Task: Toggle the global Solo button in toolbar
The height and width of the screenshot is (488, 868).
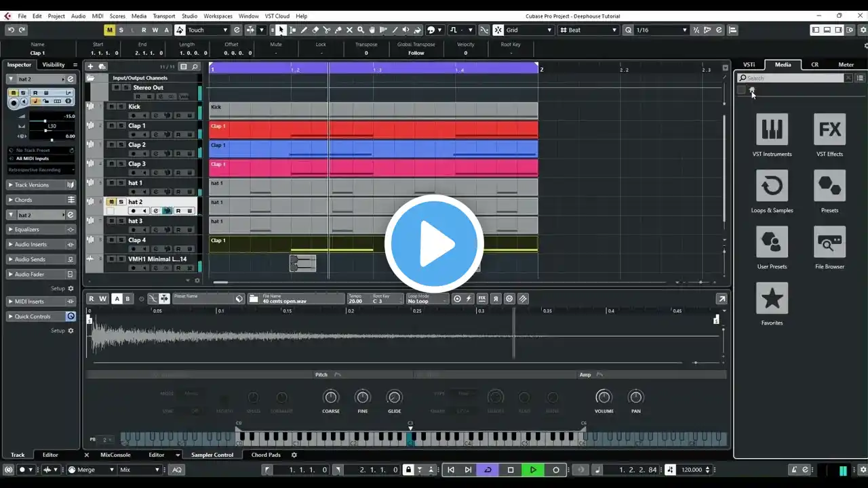Action: coord(121,30)
